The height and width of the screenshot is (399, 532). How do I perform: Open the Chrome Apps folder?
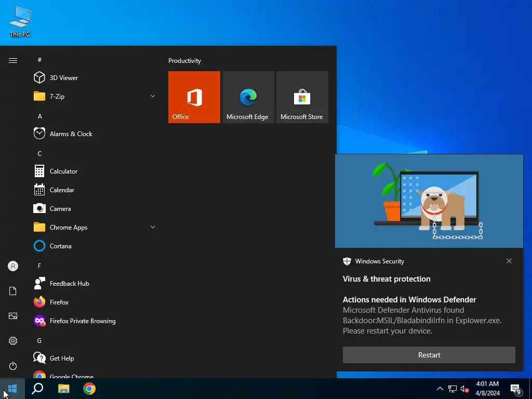(95, 228)
